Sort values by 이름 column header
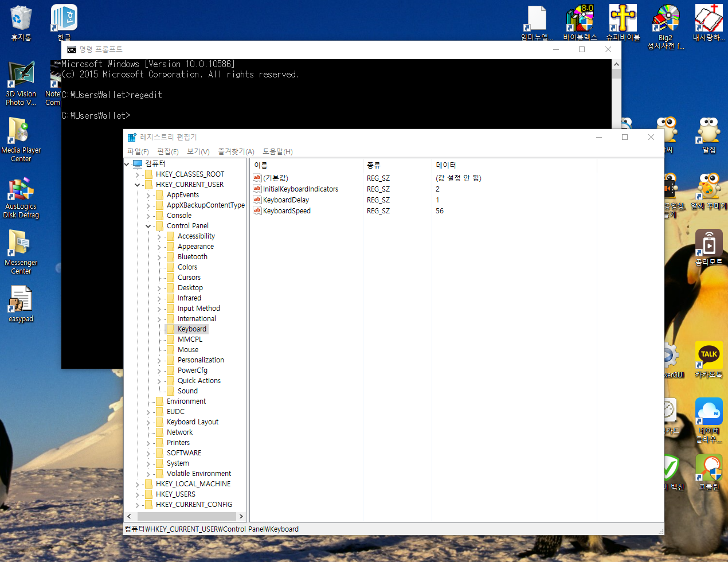728x562 pixels. [307, 165]
